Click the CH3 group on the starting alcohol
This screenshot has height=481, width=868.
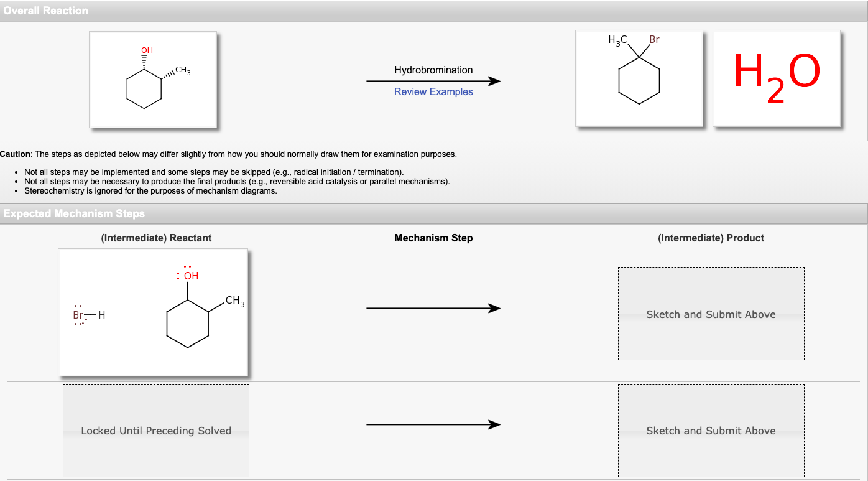tap(181, 70)
